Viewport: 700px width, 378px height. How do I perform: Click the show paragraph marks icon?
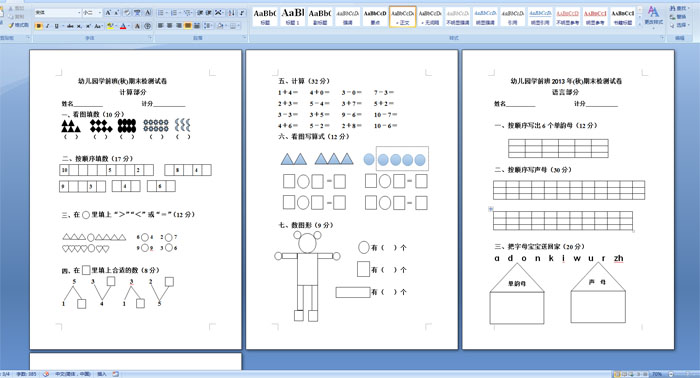coord(242,13)
